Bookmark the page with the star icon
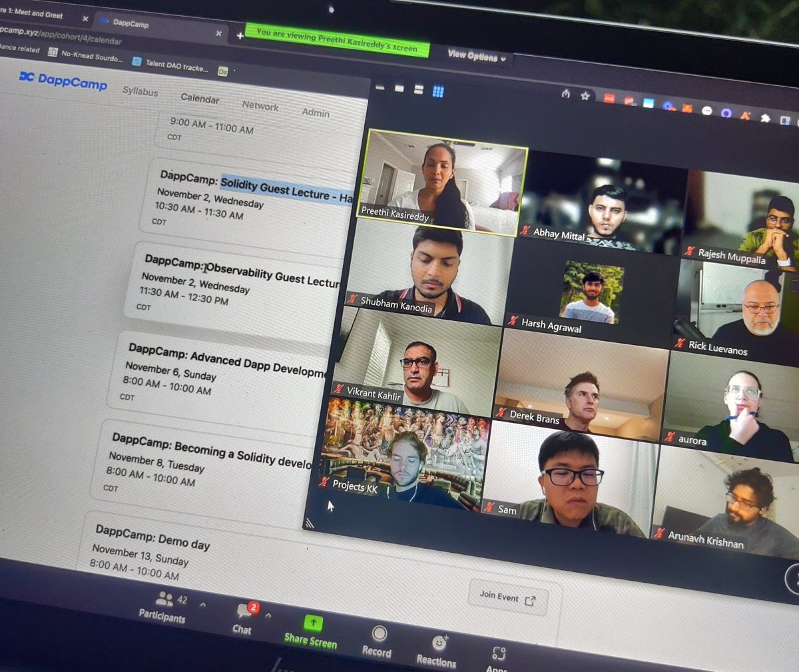 point(585,96)
